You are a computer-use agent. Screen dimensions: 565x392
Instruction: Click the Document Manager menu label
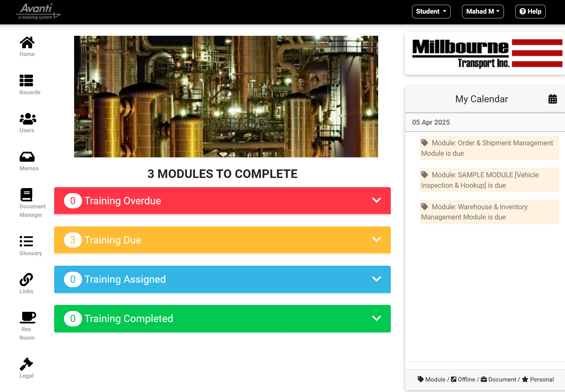[x=33, y=211]
